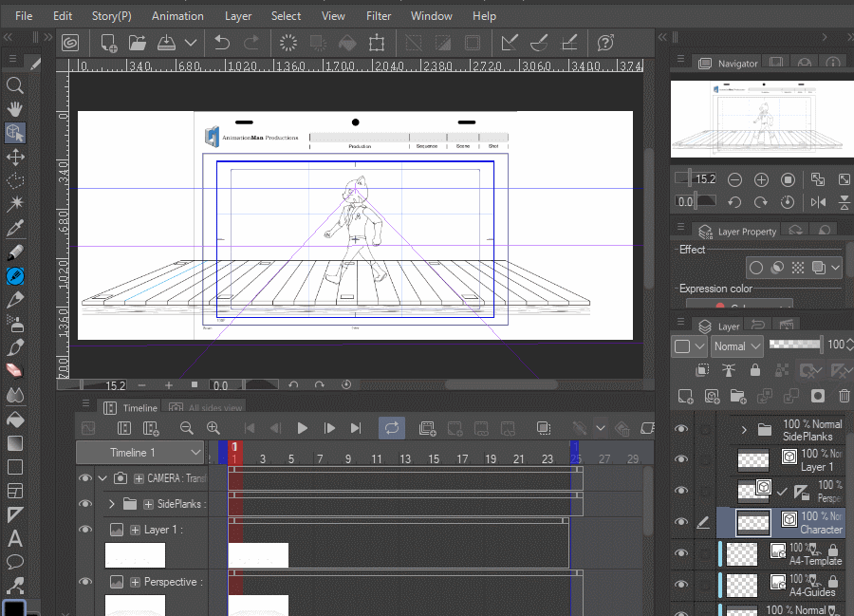Viewport: 854px width, 616px height.
Task: Open the Animation menu
Action: click(177, 16)
